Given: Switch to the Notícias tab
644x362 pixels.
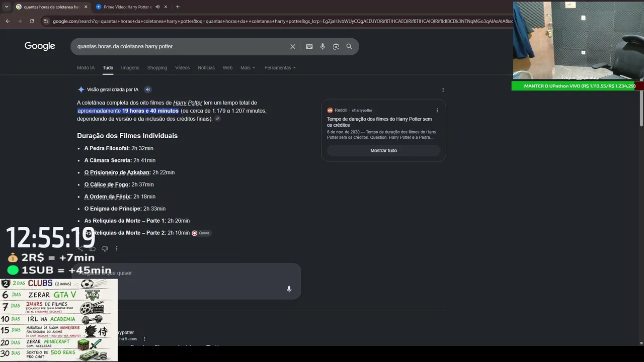Looking at the screenshot, I should (206, 68).
